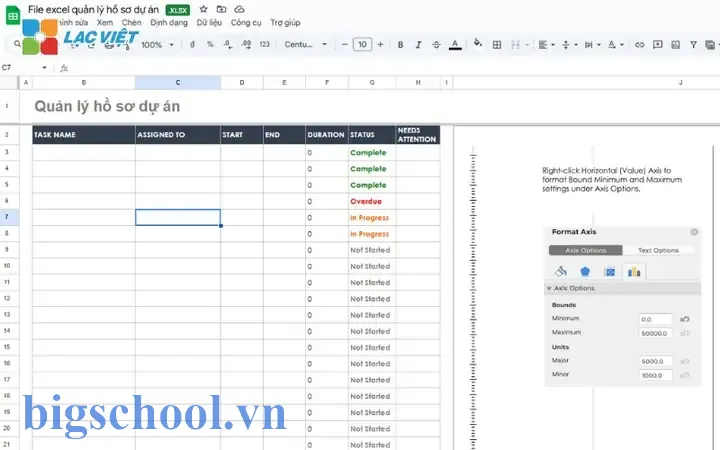Click the Overdue status cell
This screenshot has height=450, width=720.
pyautogui.click(x=371, y=201)
